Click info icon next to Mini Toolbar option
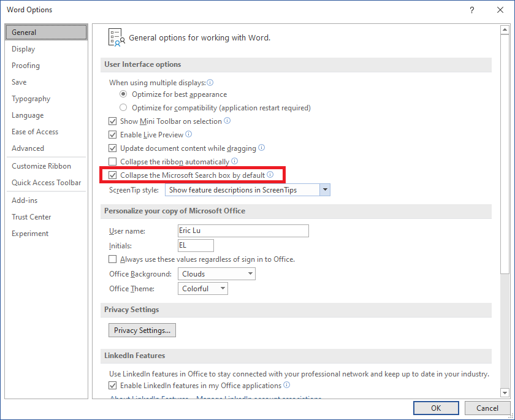Screen dimensions: 515x420 227,121
